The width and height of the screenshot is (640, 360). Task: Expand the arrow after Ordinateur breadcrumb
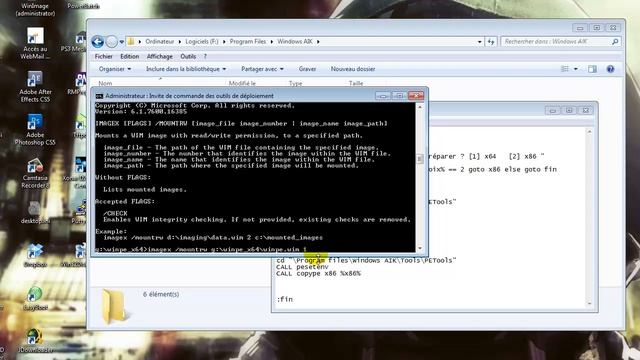(180, 42)
